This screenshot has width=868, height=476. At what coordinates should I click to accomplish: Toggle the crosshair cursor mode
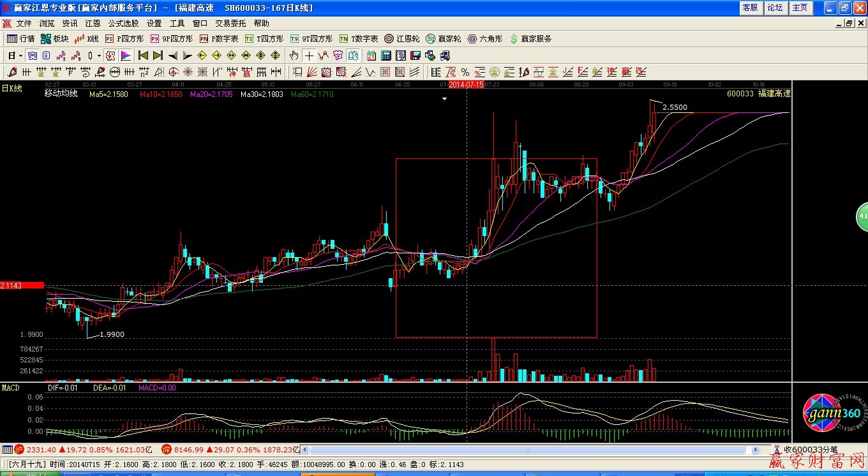tap(309, 56)
